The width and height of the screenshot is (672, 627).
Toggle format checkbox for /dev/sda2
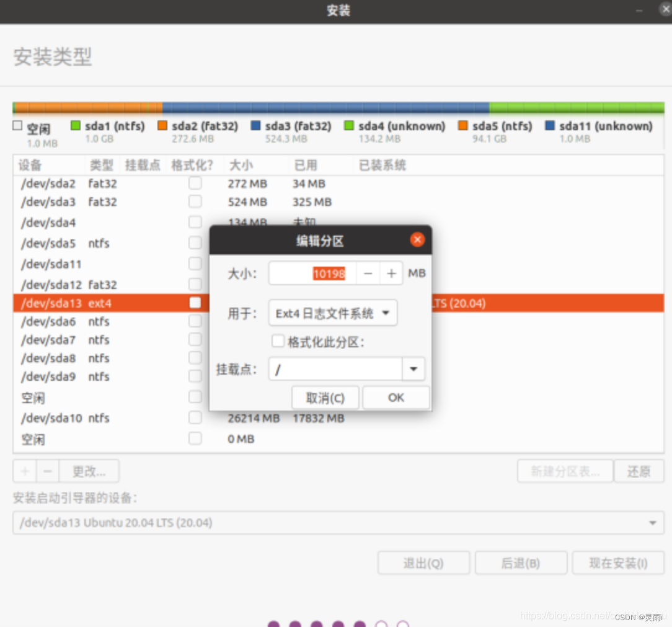(195, 183)
